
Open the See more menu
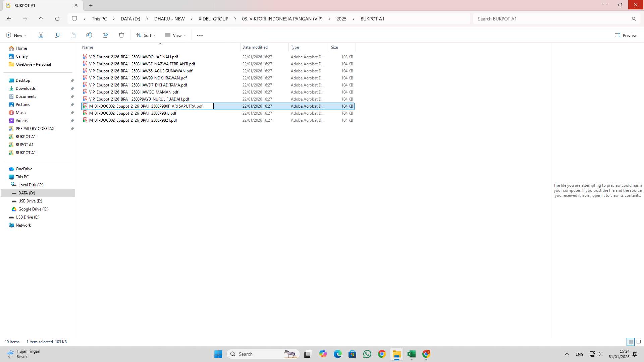click(200, 35)
